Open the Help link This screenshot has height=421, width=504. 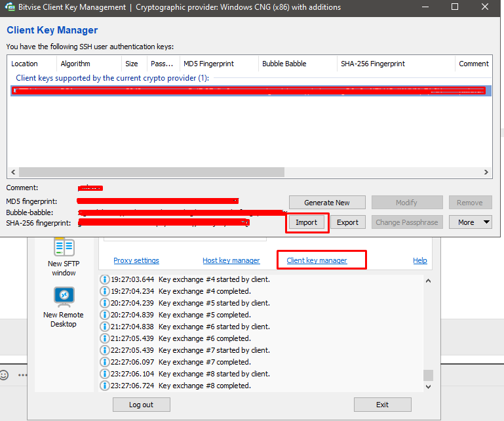(x=419, y=260)
